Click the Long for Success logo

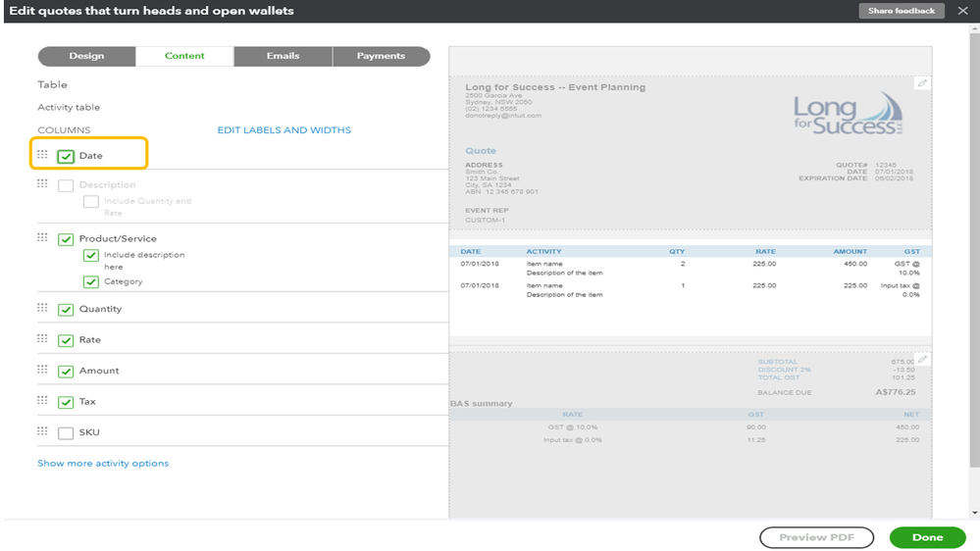[x=849, y=114]
